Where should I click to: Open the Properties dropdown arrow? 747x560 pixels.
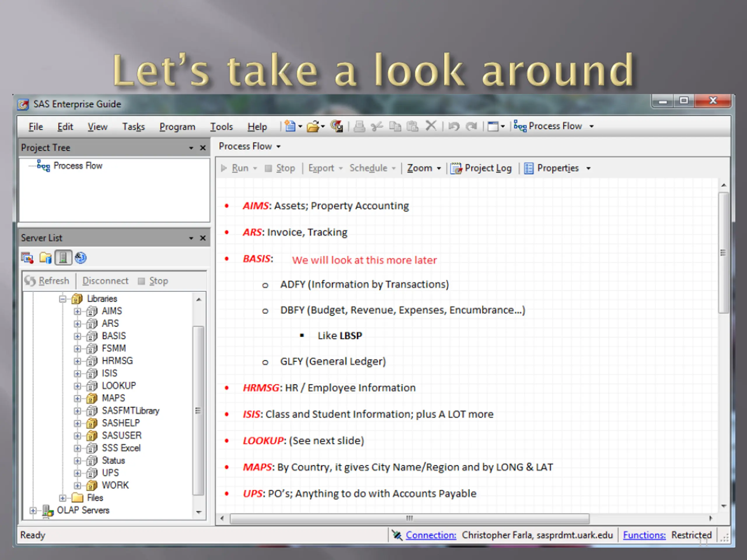tap(588, 169)
